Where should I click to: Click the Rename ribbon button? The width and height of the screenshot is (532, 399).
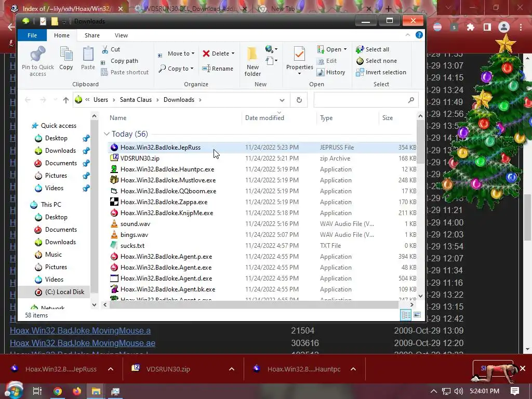coord(218,69)
